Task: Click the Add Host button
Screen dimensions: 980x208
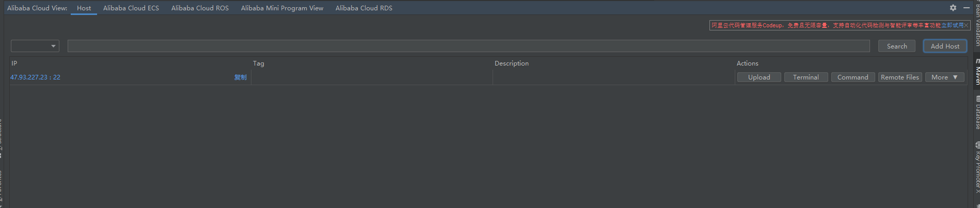Action: (x=945, y=46)
